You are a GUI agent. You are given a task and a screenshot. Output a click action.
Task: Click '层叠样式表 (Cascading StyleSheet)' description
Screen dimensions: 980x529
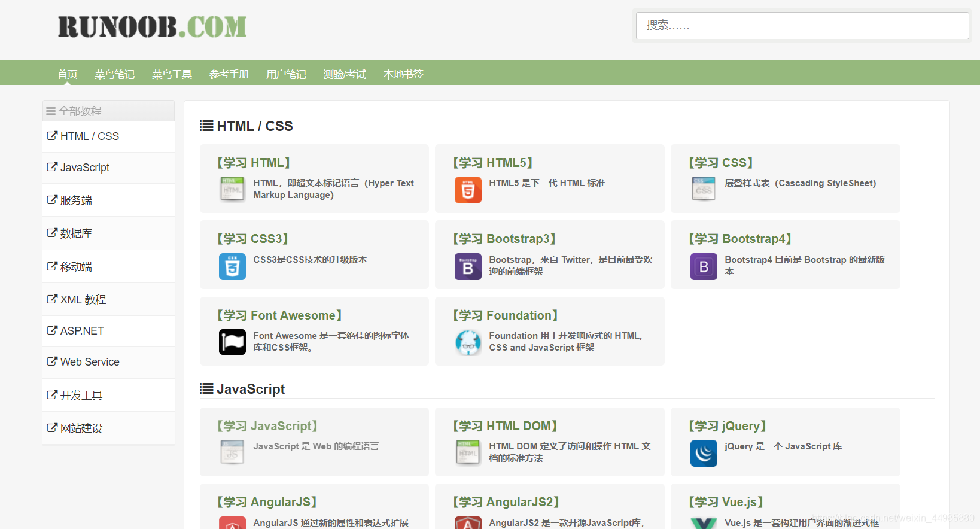pyautogui.click(x=801, y=183)
